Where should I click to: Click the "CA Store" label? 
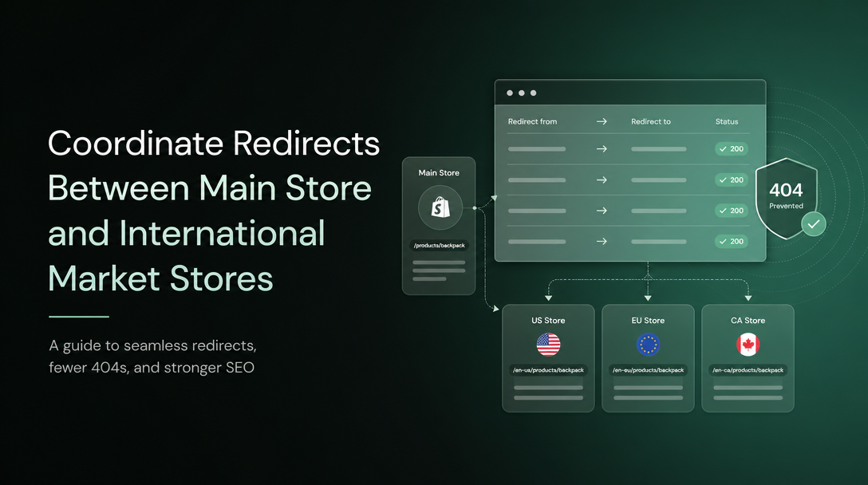[748, 321]
